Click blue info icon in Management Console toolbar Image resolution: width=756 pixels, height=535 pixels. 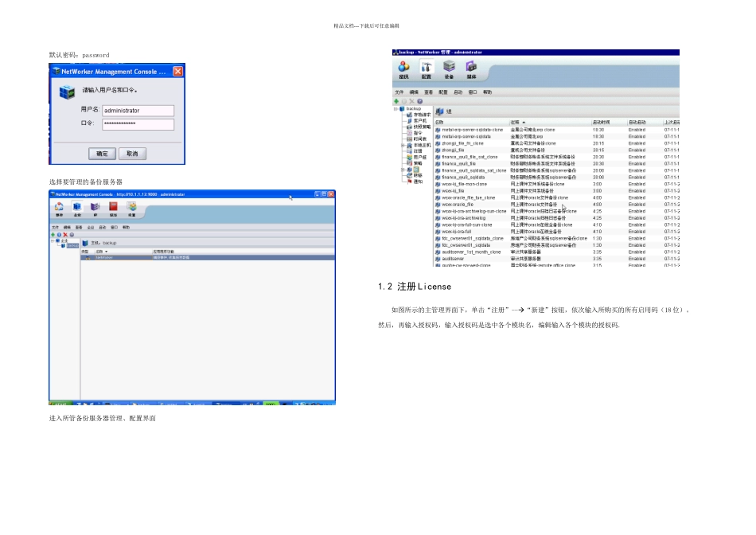[60, 235]
